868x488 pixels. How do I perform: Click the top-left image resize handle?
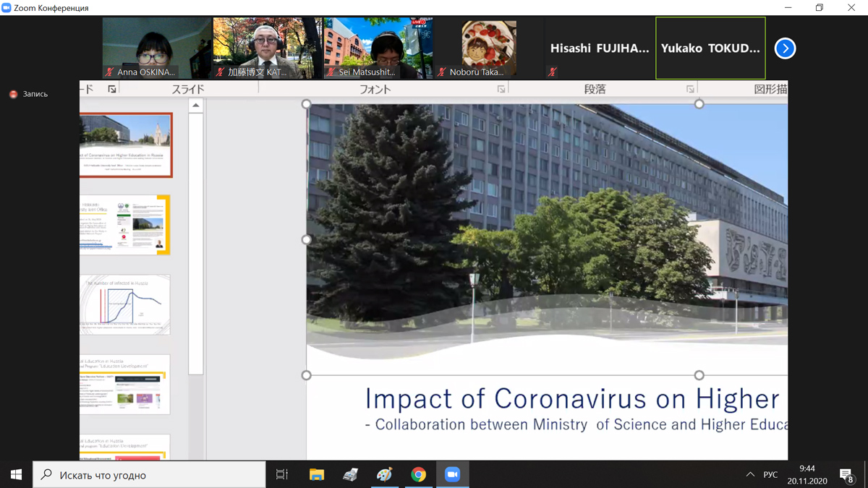[x=306, y=104]
